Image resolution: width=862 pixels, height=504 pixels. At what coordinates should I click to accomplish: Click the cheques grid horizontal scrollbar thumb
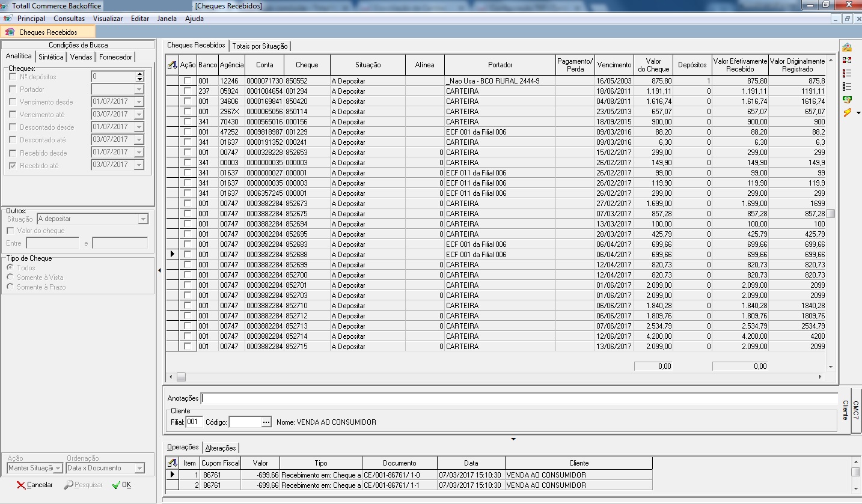(x=181, y=377)
